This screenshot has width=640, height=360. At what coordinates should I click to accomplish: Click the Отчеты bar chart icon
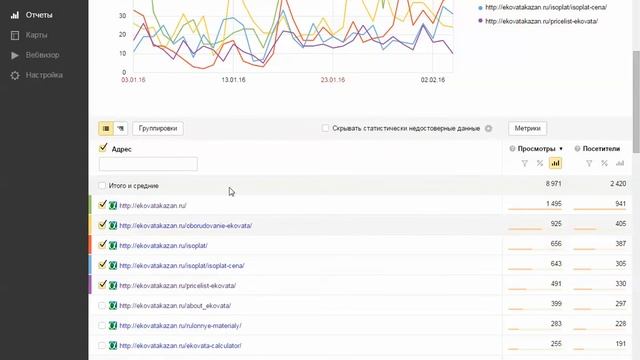click(15, 15)
